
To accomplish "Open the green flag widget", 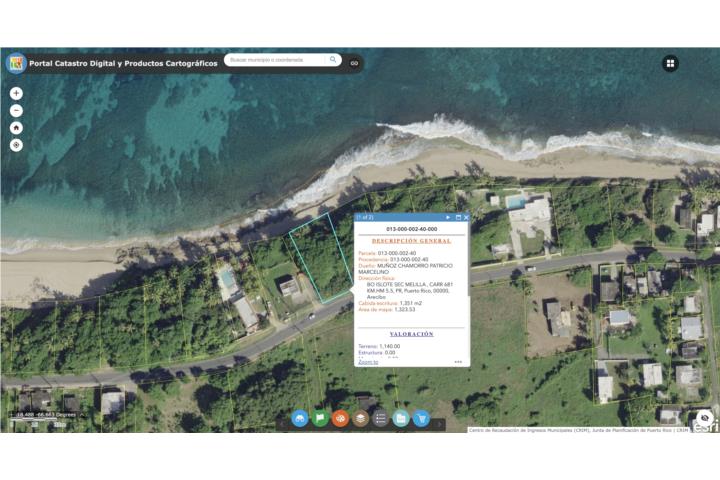I will [320, 418].
